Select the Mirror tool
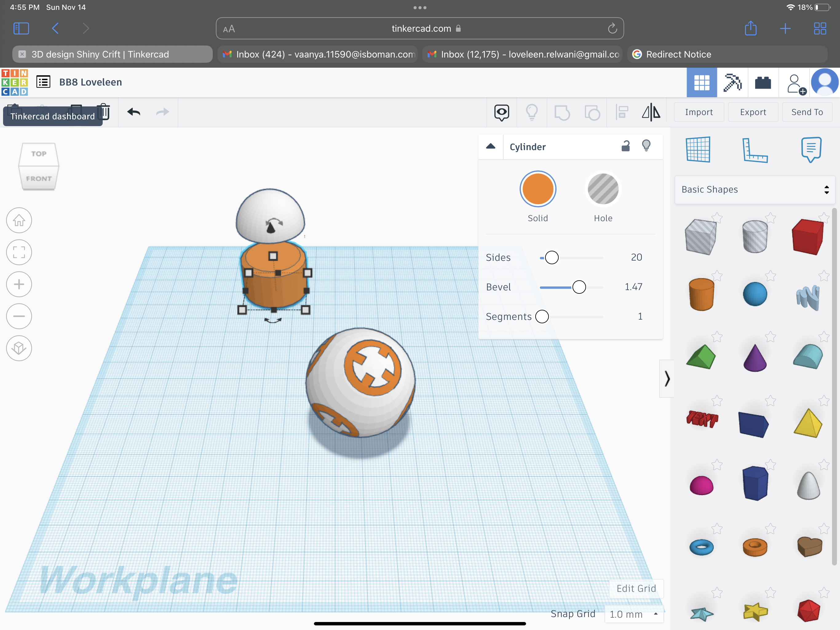 tap(651, 113)
